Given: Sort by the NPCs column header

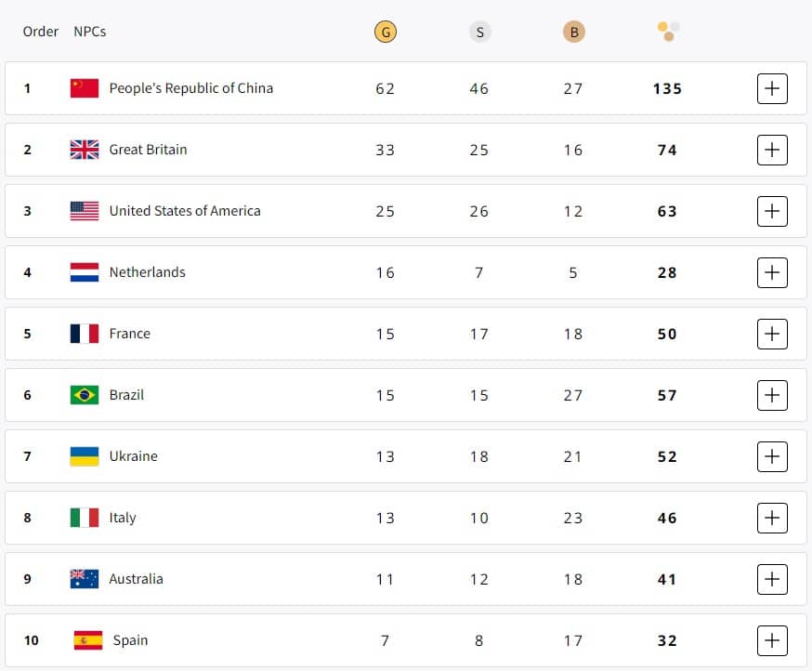Looking at the screenshot, I should click(89, 32).
